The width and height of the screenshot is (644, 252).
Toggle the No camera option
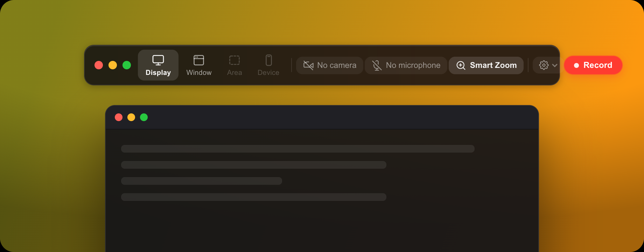(x=330, y=65)
